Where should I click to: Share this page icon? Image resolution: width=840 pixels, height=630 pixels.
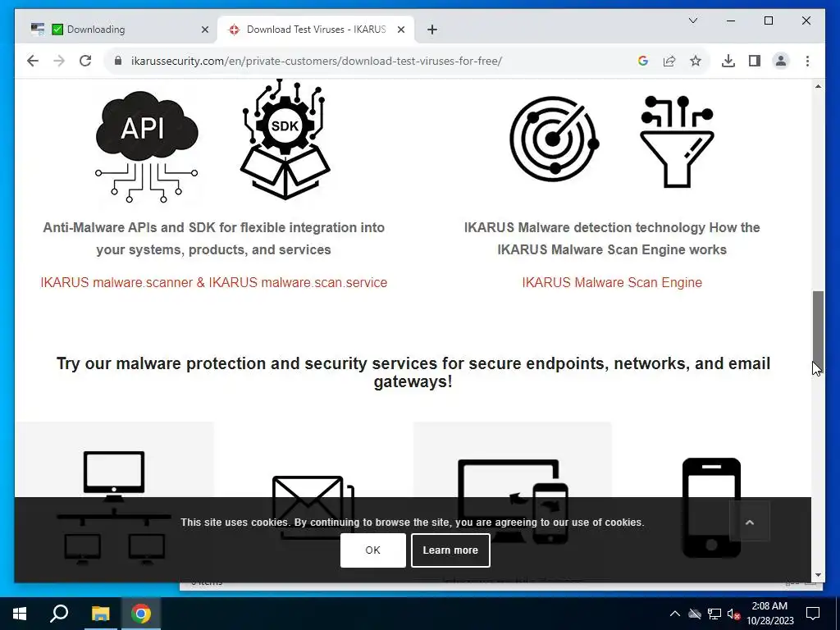pyautogui.click(x=669, y=61)
